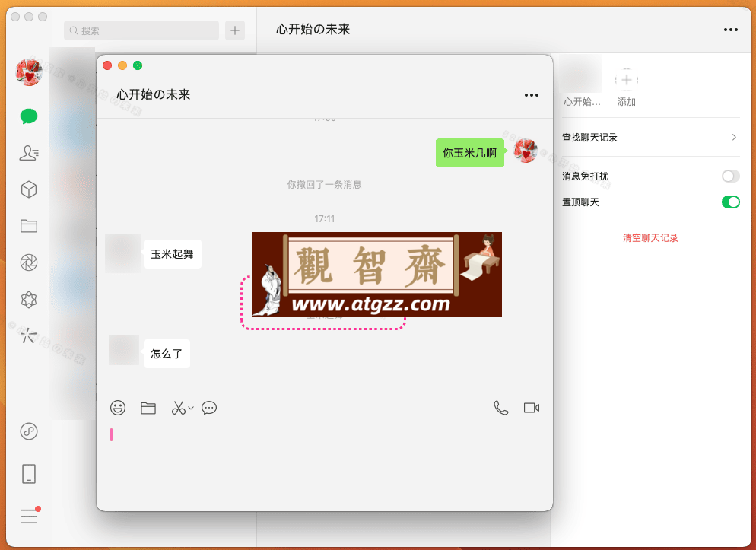Image resolution: width=756 pixels, height=550 pixels.
Task: Click the 心开始の未来 title in main window
Action: (x=313, y=30)
